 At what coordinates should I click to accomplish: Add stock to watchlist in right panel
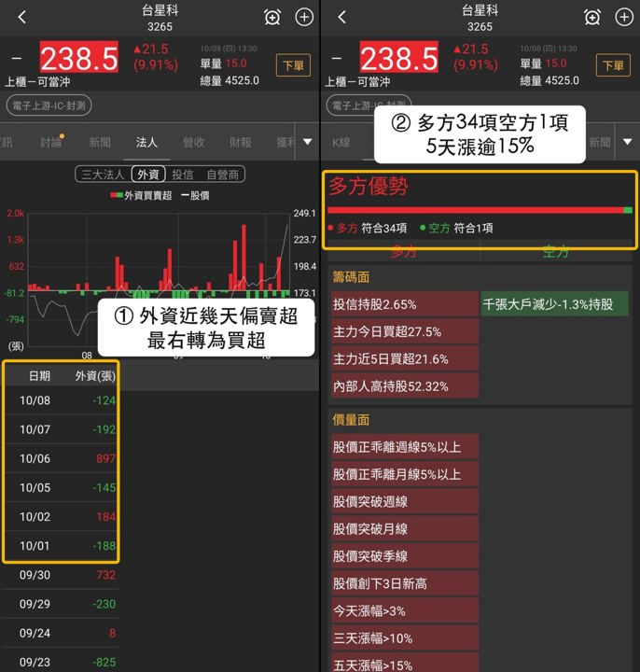pyautogui.click(x=624, y=17)
